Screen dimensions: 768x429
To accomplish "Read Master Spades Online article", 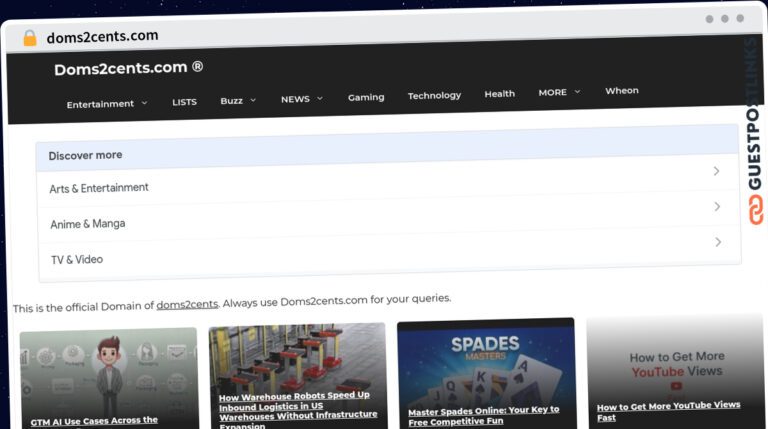I will [x=483, y=416].
